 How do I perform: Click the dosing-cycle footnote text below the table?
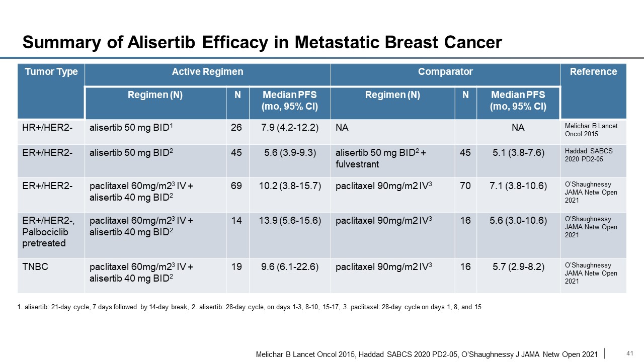point(249,307)
